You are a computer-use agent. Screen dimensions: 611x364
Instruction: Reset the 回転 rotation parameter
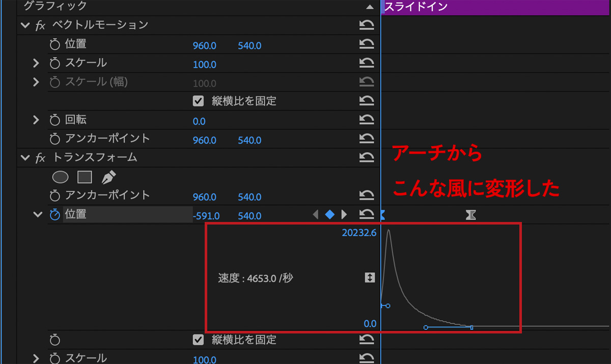click(366, 120)
